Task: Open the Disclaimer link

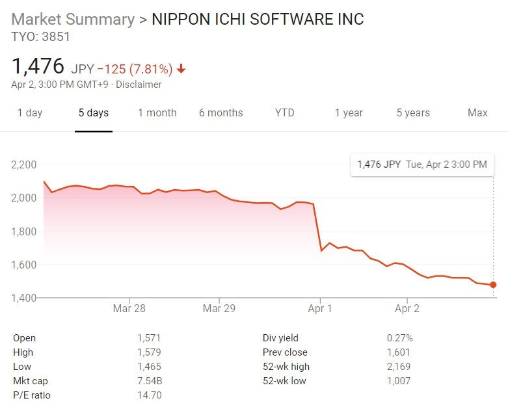Action: tap(139, 85)
